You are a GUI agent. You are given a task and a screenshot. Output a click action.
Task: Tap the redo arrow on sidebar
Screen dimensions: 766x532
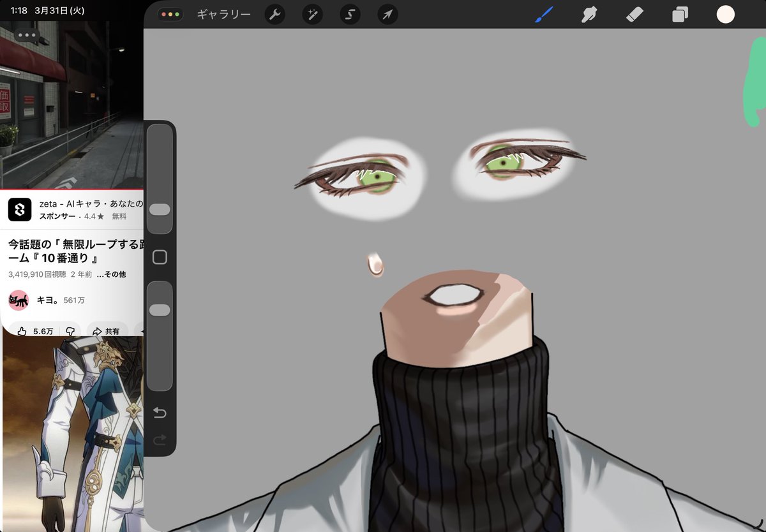tap(160, 440)
